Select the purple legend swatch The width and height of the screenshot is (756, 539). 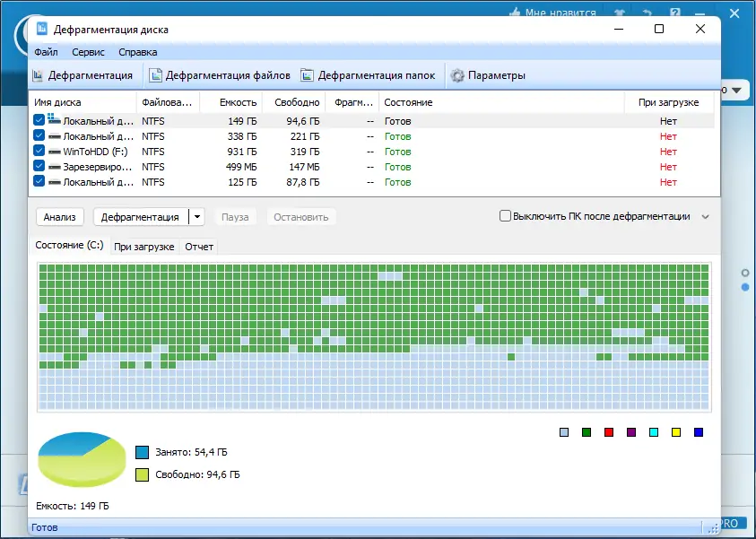click(x=631, y=432)
